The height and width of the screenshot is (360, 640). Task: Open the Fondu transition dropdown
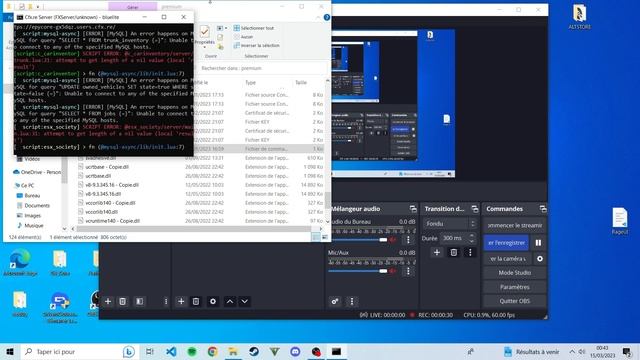coord(450,224)
